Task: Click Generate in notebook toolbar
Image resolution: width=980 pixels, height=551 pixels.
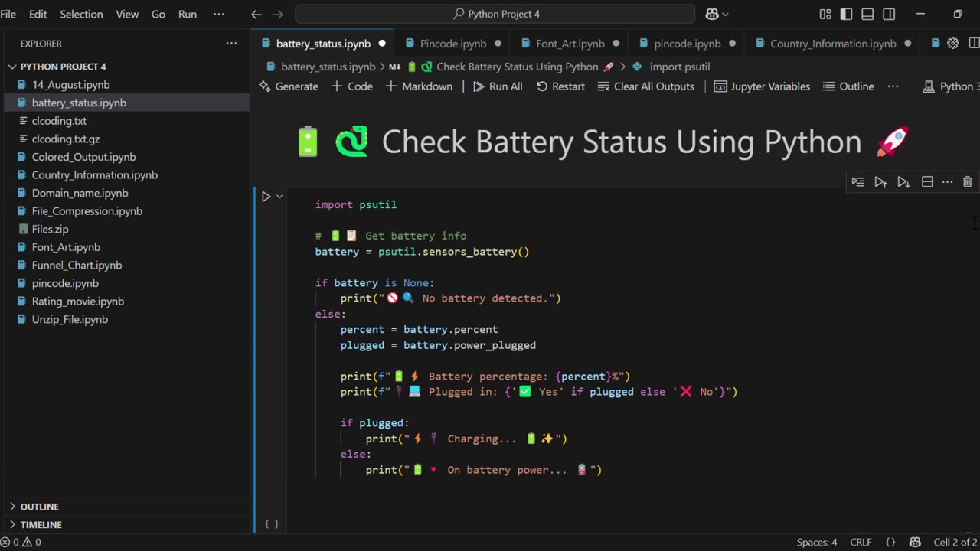Action: (x=289, y=86)
